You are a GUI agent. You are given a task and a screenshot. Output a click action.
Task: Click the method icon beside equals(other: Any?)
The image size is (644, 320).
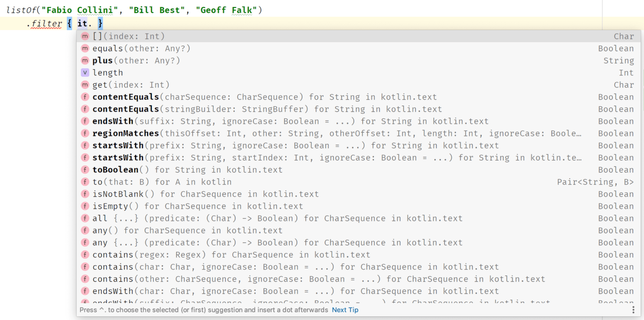click(x=85, y=48)
